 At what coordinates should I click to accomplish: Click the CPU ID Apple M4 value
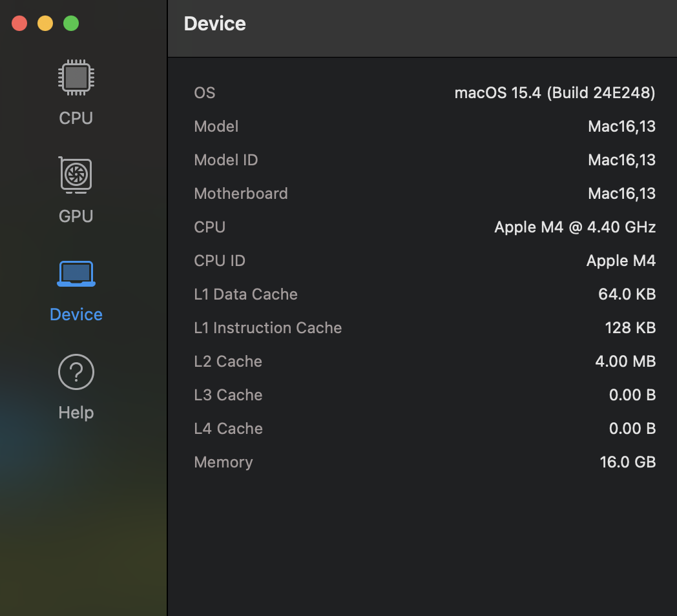coord(620,261)
